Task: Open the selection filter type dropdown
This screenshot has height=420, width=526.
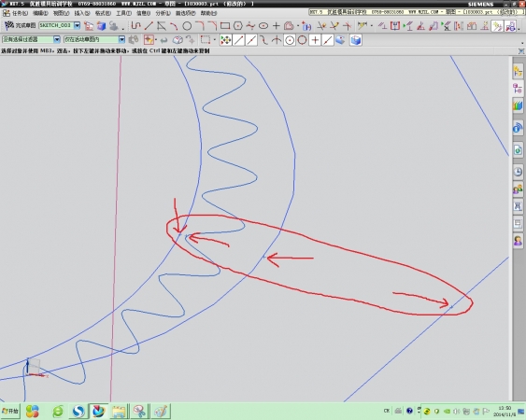Action: [57, 39]
